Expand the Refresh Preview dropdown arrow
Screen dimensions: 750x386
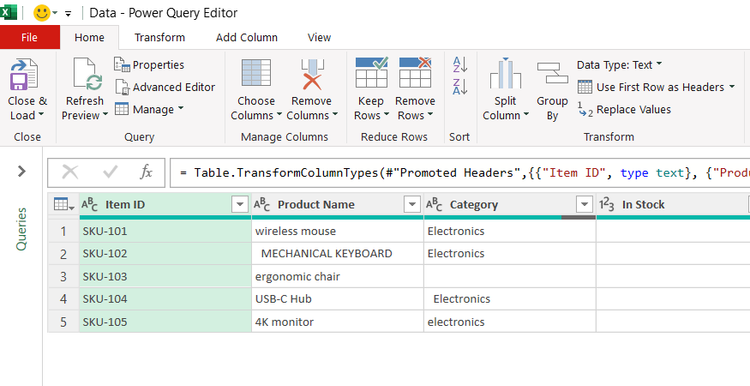pyautogui.click(x=105, y=115)
